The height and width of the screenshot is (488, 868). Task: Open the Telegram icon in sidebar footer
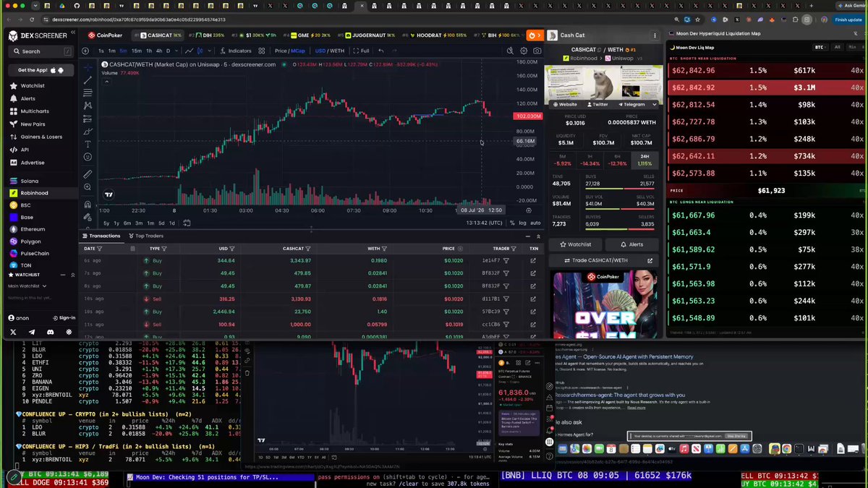(32, 332)
